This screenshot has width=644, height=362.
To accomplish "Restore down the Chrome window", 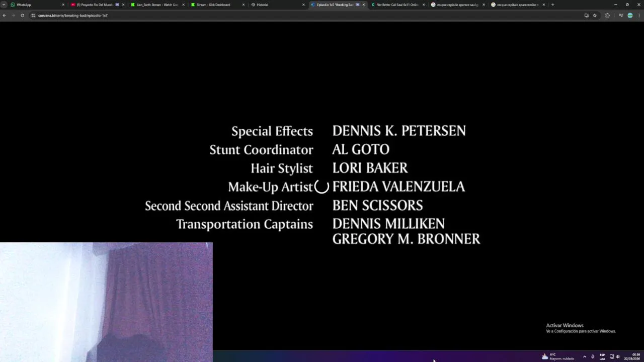I will [x=627, y=5].
